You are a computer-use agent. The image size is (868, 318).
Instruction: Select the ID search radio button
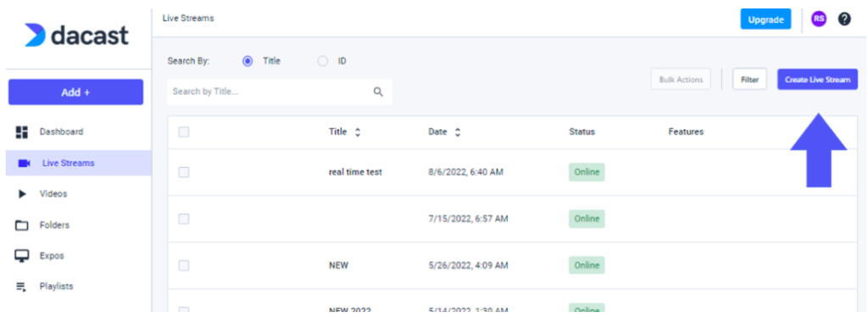[323, 62]
